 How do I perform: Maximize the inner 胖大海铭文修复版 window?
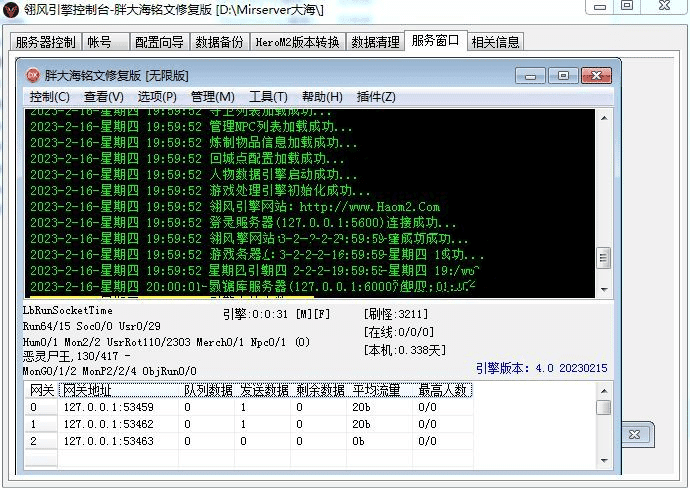click(x=563, y=75)
